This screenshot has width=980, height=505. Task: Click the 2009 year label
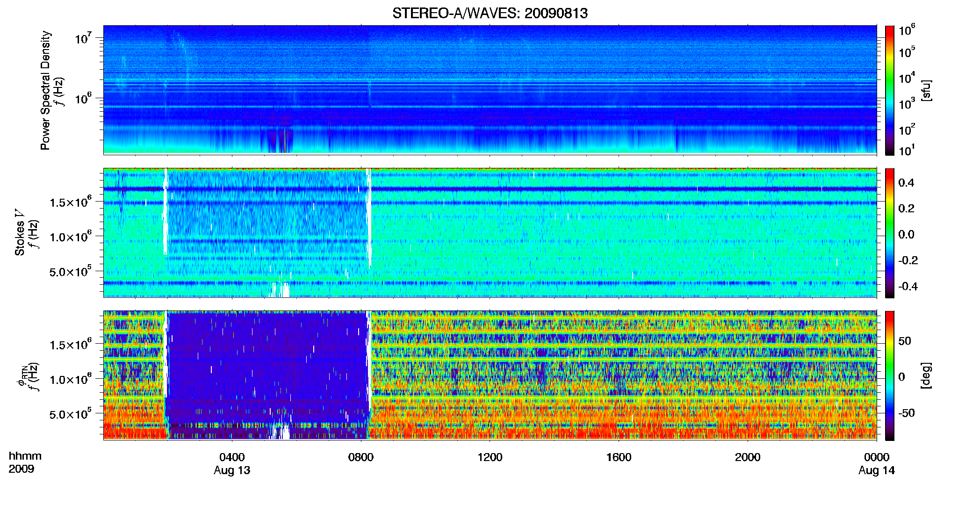pos(21,469)
